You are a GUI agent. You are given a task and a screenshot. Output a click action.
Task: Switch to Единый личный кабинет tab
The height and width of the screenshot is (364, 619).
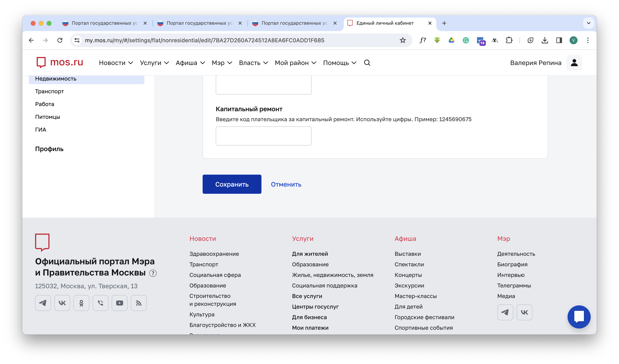click(390, 23)
